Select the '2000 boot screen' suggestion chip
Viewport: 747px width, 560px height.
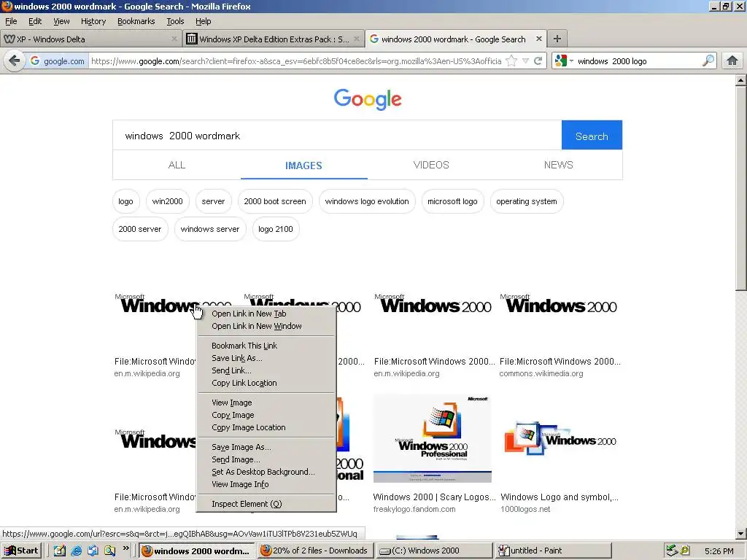point(275,201)
